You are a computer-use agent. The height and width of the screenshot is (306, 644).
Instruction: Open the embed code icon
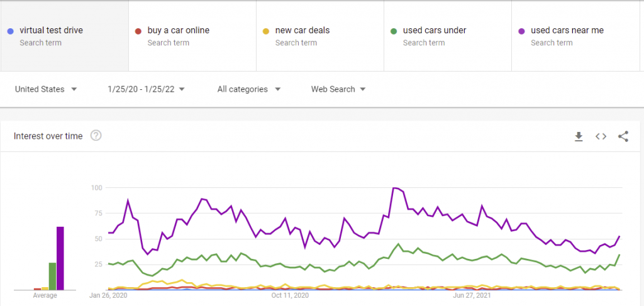(x=601, y=136)
